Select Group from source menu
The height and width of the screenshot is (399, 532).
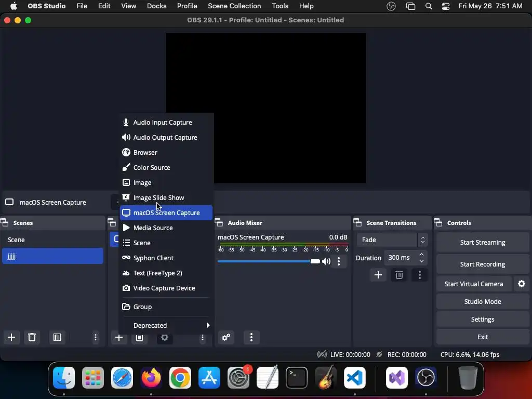point(166,307)
